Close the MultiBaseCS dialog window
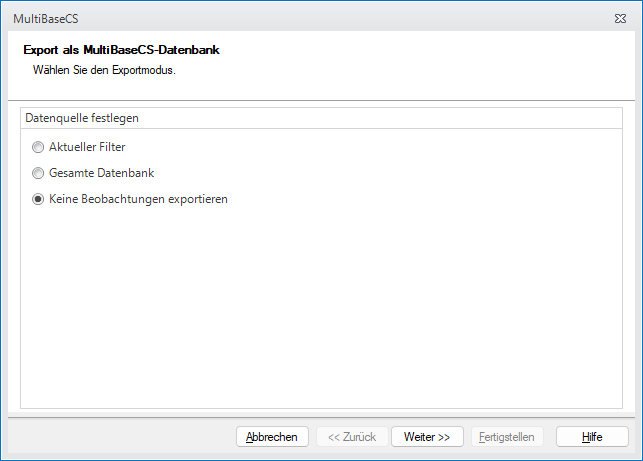Image resolution: width=643 pixels, height=461 pixels. click(620, 18)
